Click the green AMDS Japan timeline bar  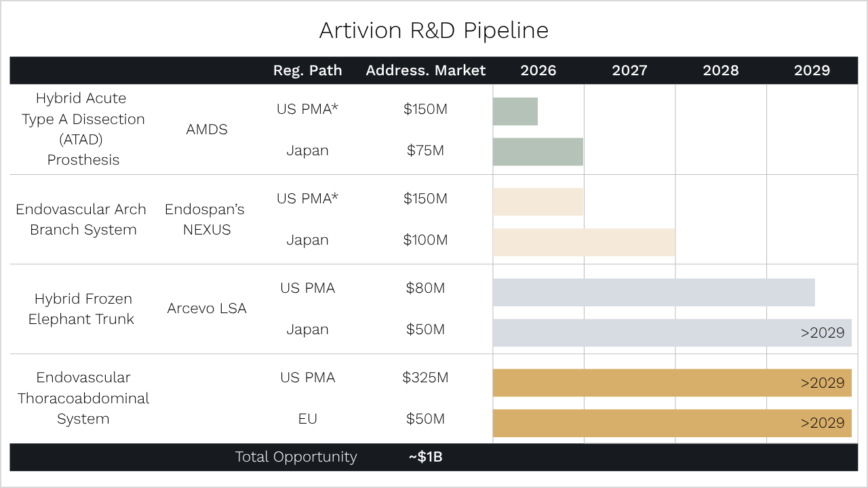pos(538,152)
